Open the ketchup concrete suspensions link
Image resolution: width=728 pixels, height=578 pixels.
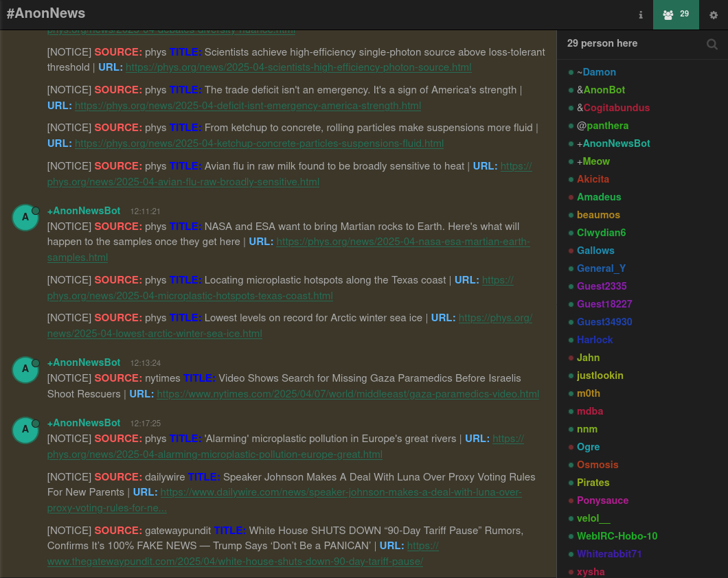[x=259, y=143]
